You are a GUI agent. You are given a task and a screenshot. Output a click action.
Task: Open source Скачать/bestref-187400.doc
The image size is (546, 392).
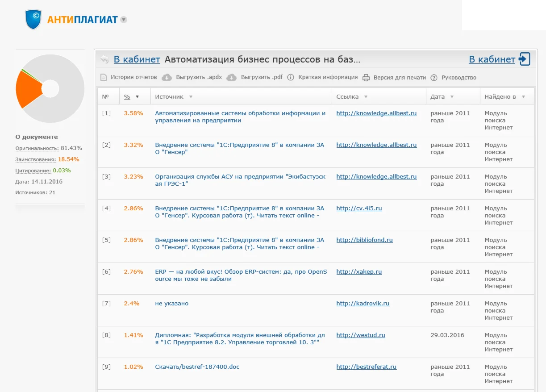197,367
